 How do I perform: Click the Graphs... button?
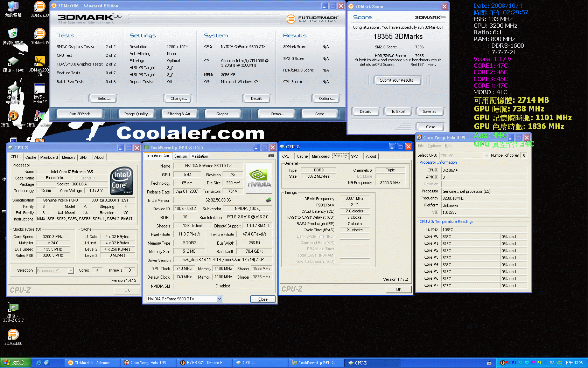(x=224, y=114)
